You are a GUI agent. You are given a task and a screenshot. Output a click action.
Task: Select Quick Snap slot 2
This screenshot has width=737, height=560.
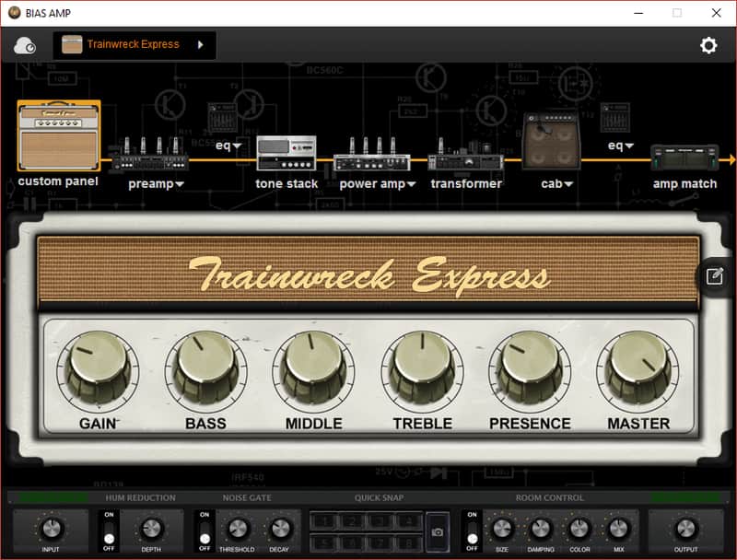353,521
